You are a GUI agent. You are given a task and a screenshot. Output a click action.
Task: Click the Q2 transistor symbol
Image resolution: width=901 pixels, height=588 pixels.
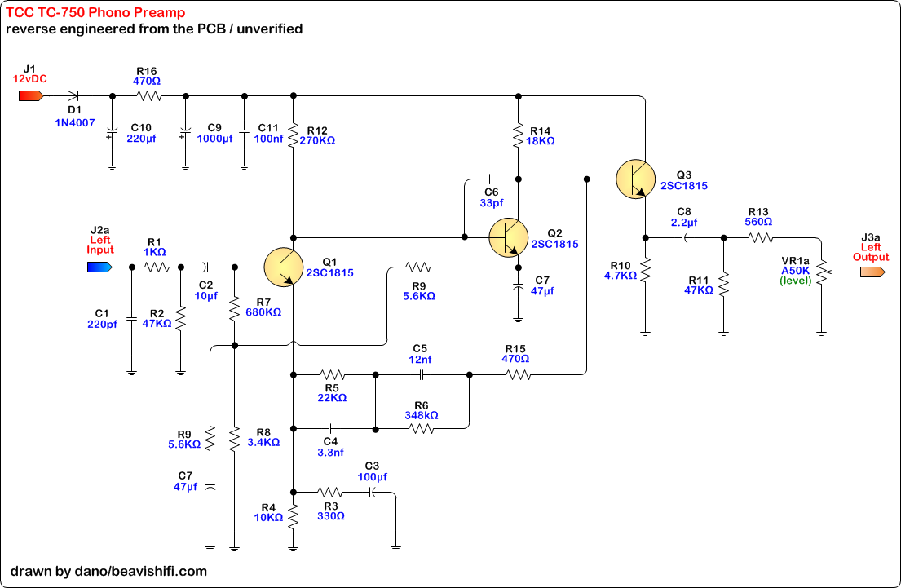pyautogui.click(x=509, y=237)
